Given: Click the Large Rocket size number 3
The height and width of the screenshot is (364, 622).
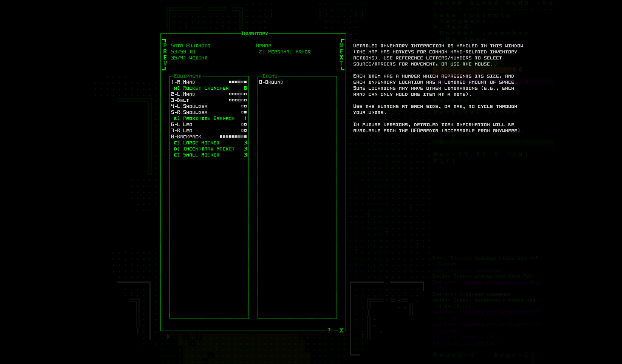Looking at the screenshot, I should point(245,143).
